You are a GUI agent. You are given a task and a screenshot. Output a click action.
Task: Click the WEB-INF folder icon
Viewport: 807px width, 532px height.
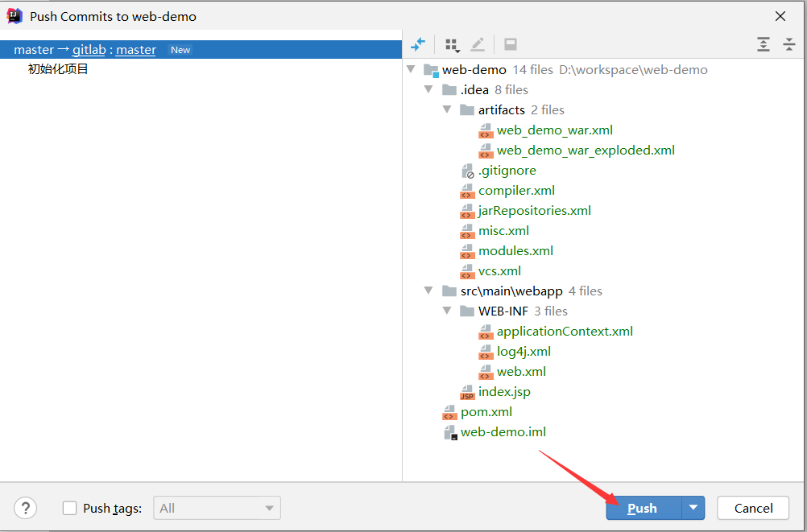(467, 311)
